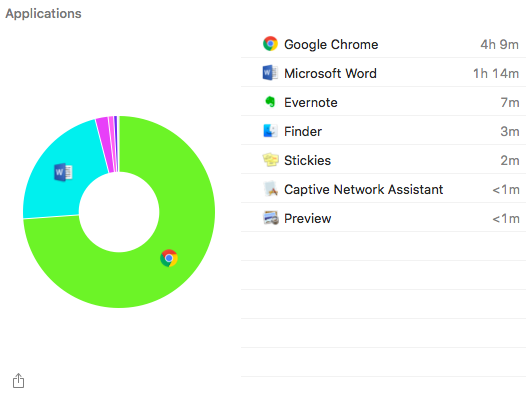Screen dimensions: 531x398
Task: Click the Finder face icon
Action: click(270, 131)
